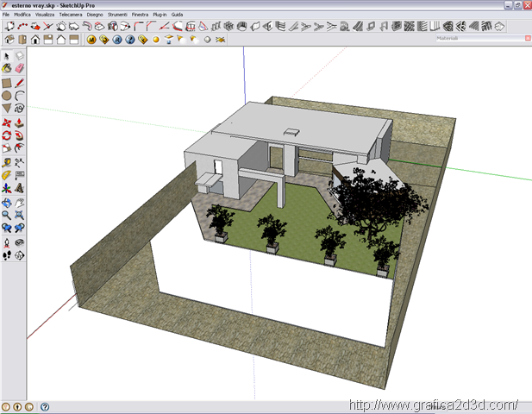This screenshot has width=532, height=414.
Task: Click the Zoom magnifier tool
Action: 7,215
